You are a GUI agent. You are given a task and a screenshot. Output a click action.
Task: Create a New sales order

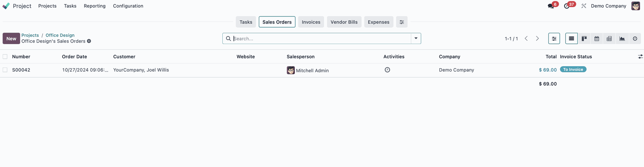click(x=11, y=39)
